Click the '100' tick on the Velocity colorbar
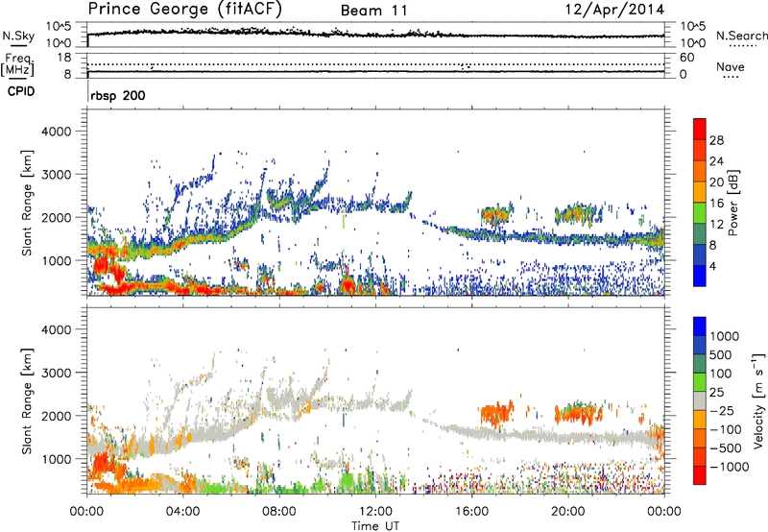Image resolution: width=768 pixels, height=532 pixels. (x=721, y=374)
